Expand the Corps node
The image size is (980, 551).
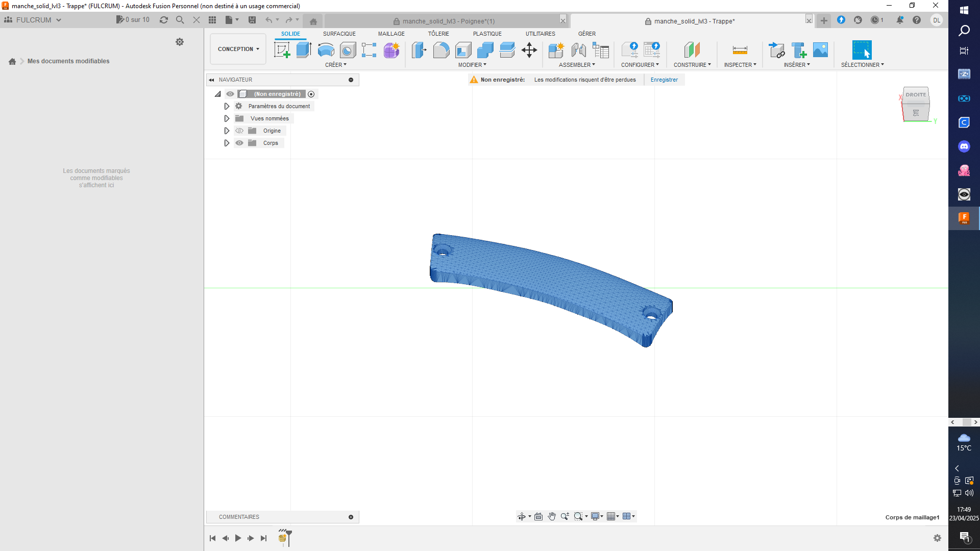coord(227,143)
